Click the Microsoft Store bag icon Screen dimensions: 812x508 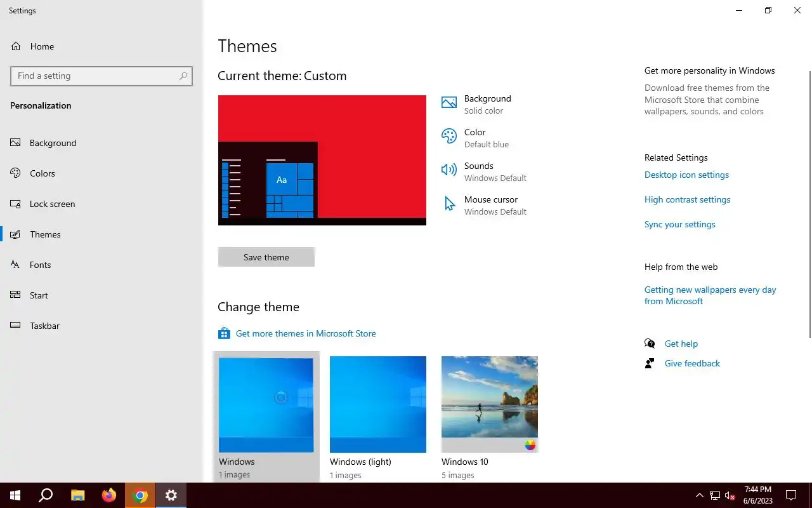[224, 333]
